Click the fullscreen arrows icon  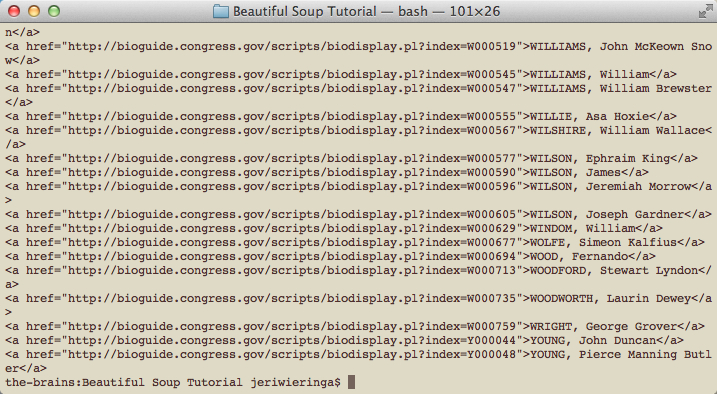[x=706, y=12]
